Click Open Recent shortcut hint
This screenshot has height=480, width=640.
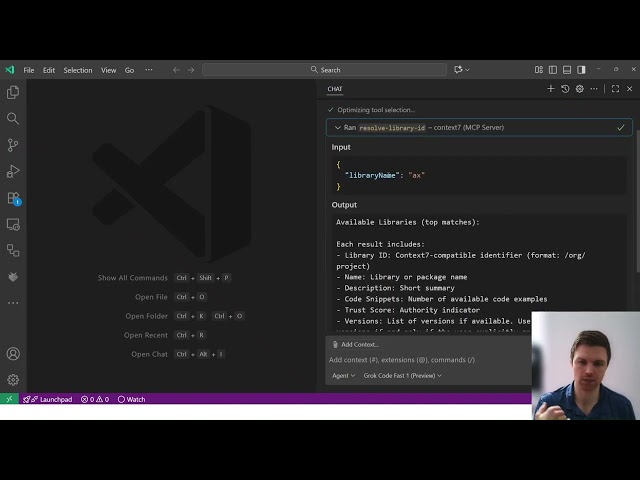(x=164, y=335)
